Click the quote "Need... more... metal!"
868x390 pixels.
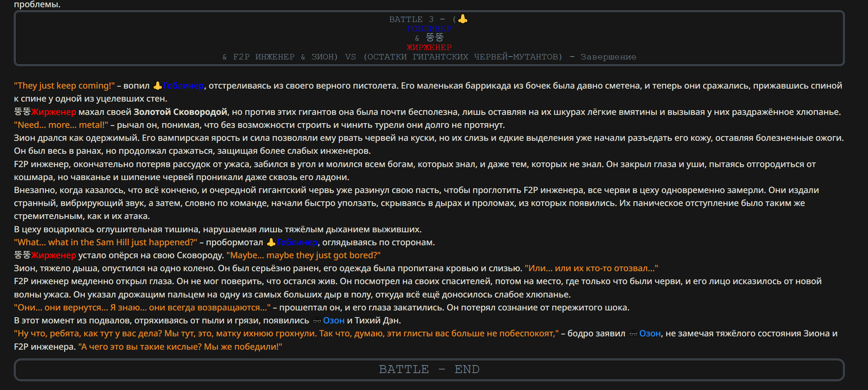[x=61, y=125]
